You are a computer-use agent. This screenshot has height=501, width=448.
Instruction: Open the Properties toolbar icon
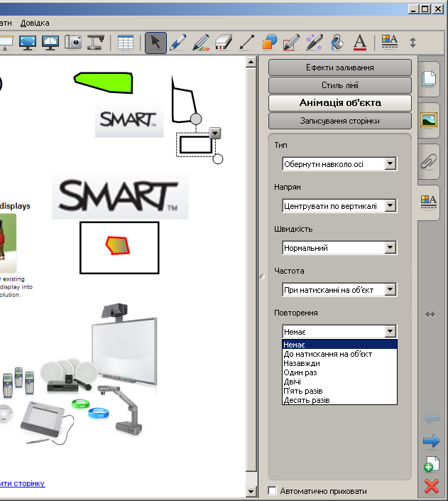coord(390,41)
